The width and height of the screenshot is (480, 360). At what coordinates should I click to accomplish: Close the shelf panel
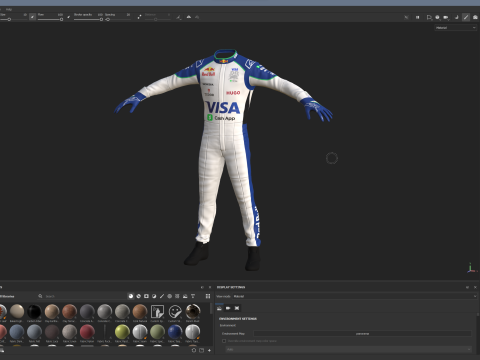210,287
